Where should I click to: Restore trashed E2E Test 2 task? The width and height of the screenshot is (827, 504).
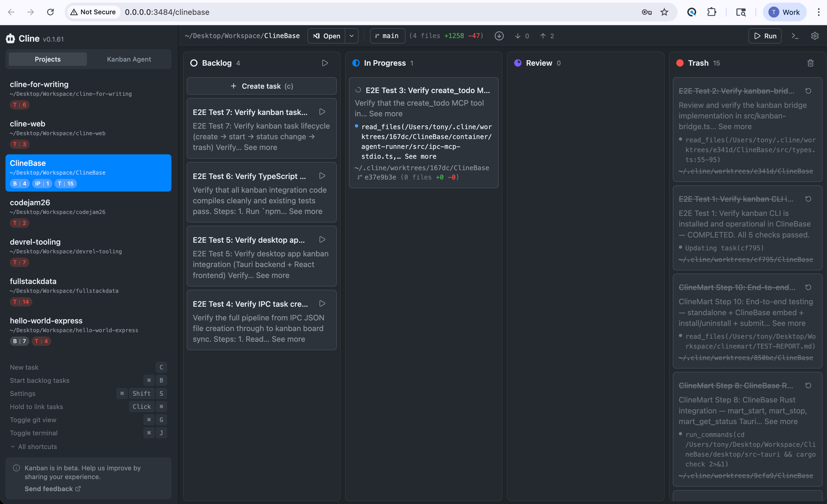click(808, 91)
